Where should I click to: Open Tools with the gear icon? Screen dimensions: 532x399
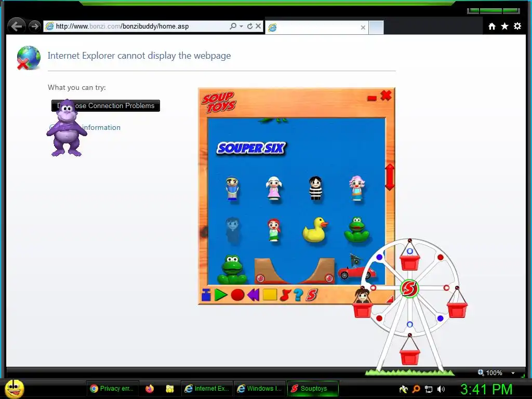pyautogui.click(x=517, y=26)
